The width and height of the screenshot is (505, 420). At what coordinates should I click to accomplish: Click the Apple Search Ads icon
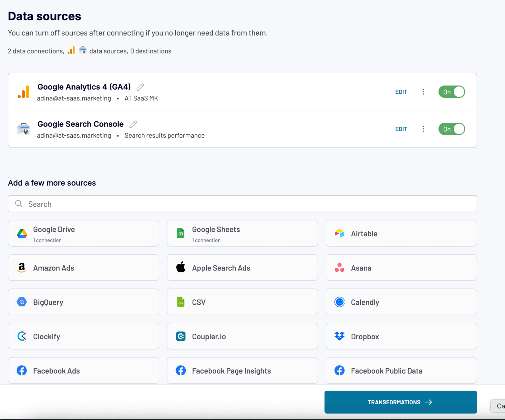point(180,268)
